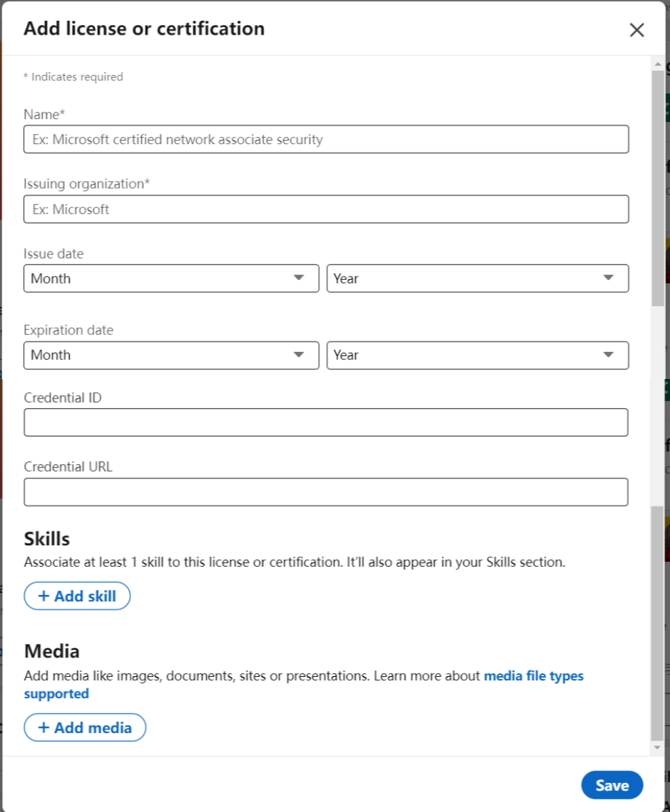The image size is (670, 812).
Task: Click the Credential URL input field
Action: [x=326, y=491]
